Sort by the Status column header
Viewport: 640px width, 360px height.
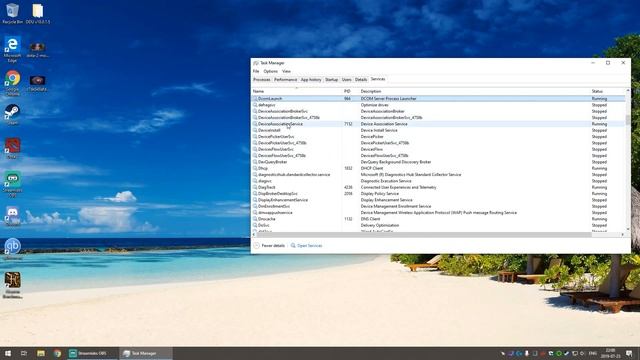pos(608,91)
